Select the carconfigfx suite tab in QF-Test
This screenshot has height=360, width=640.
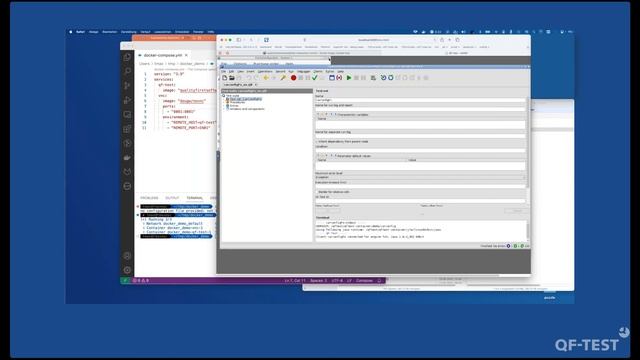click(x=239, y=84)
